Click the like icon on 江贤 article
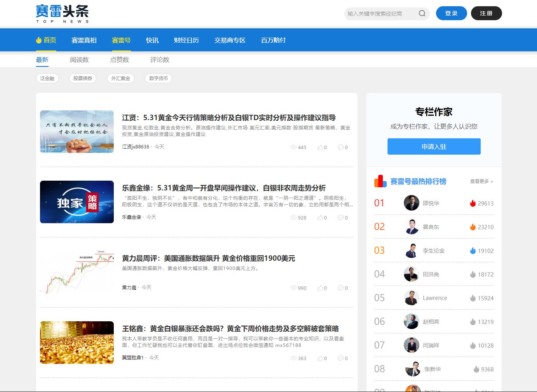537x392 pixels. [x=320, y=147]
